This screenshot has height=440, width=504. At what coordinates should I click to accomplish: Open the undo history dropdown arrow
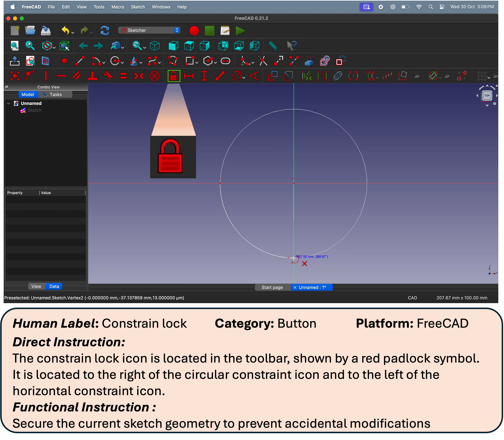click(73, 33)
